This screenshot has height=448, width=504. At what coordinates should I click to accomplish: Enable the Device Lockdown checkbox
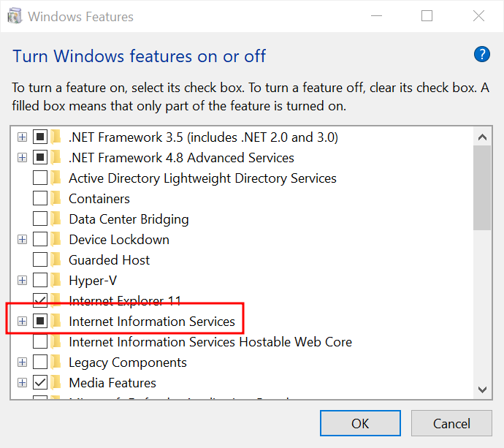coord(40,239)
